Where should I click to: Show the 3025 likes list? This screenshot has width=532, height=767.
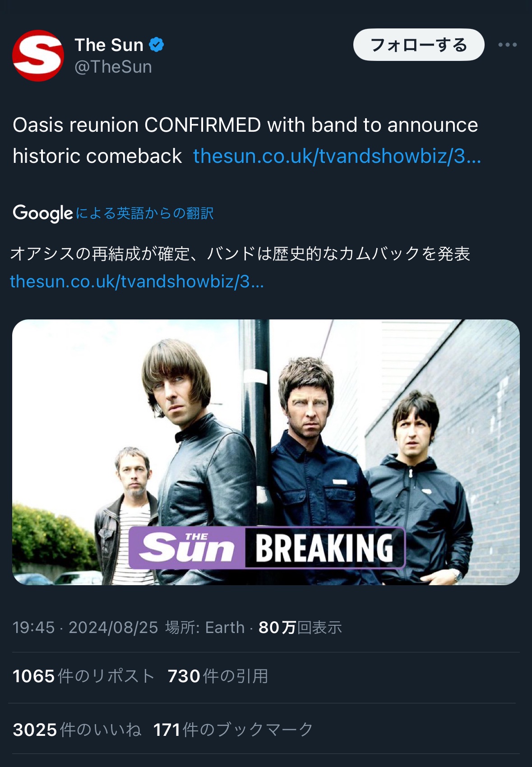[x=77, y=730]
